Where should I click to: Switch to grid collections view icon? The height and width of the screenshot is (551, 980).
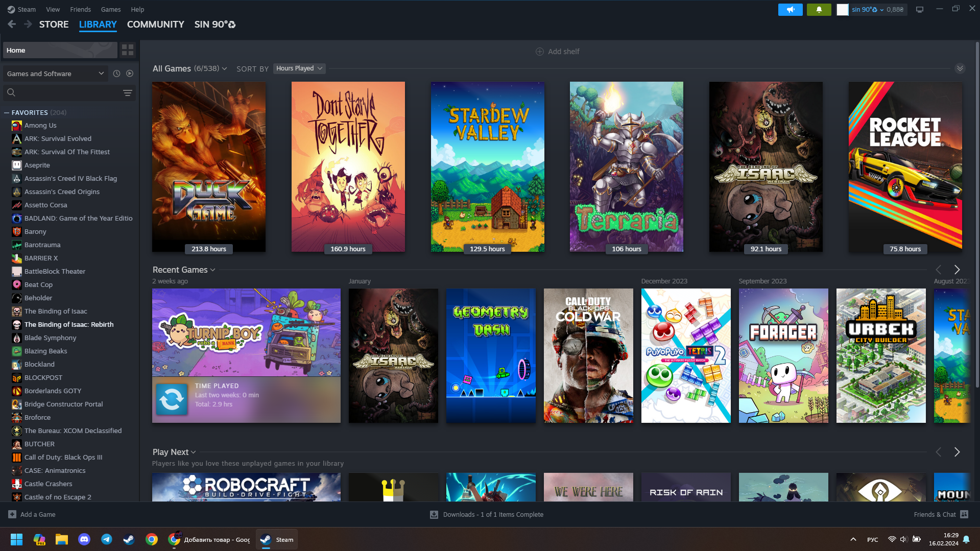click(128, 50)
